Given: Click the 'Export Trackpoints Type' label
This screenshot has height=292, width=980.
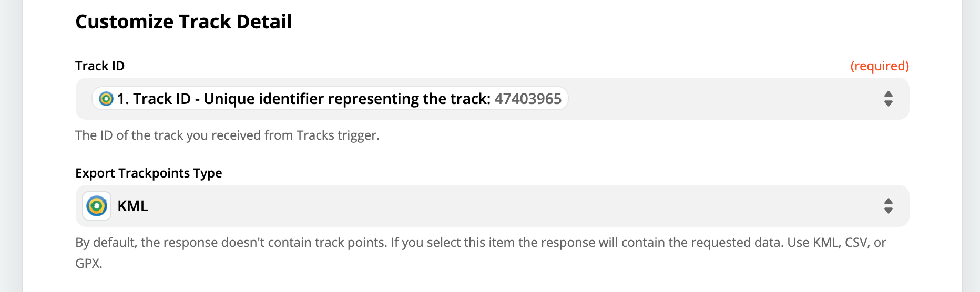Looking at the screenshot, I should (x=149, y=173).
